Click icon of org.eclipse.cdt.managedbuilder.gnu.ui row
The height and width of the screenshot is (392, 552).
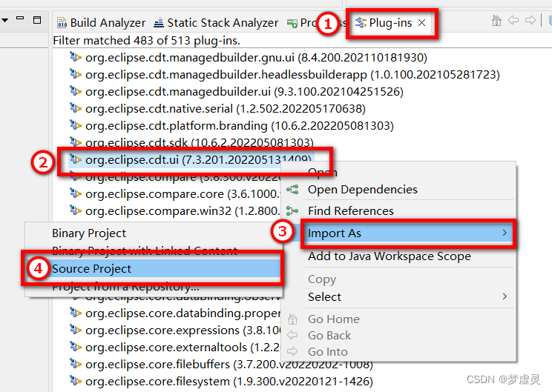click(x=76, y=56)
